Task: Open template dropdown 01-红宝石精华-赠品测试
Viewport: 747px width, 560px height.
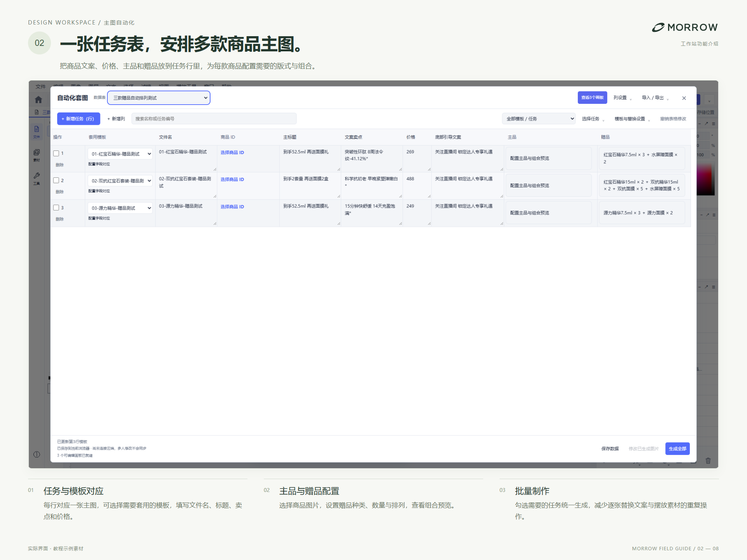Action: tap(120, 154)
